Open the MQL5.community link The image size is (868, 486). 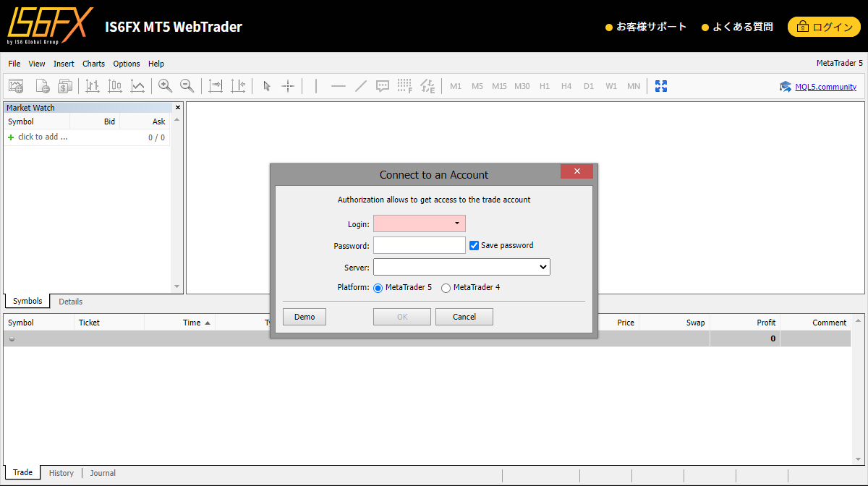point(825,87)
